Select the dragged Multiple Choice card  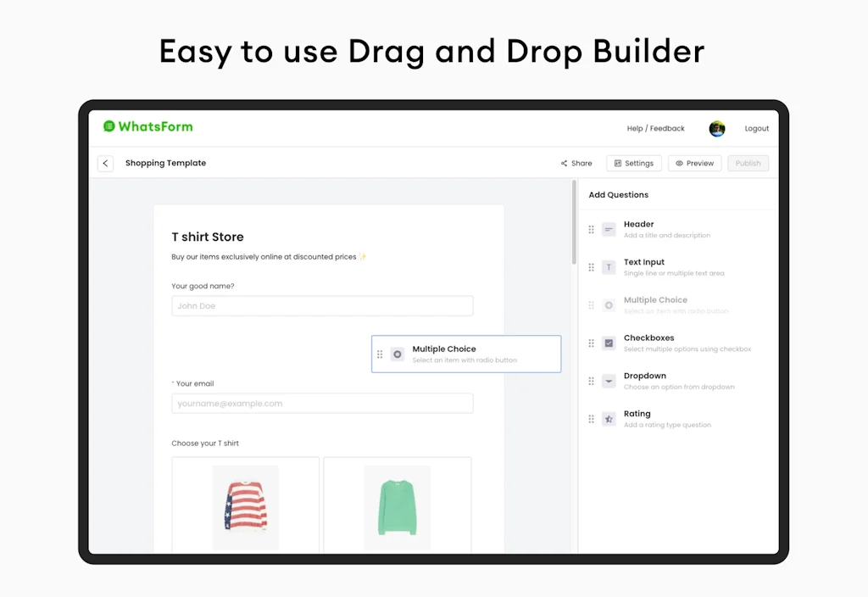pos(466,354)
